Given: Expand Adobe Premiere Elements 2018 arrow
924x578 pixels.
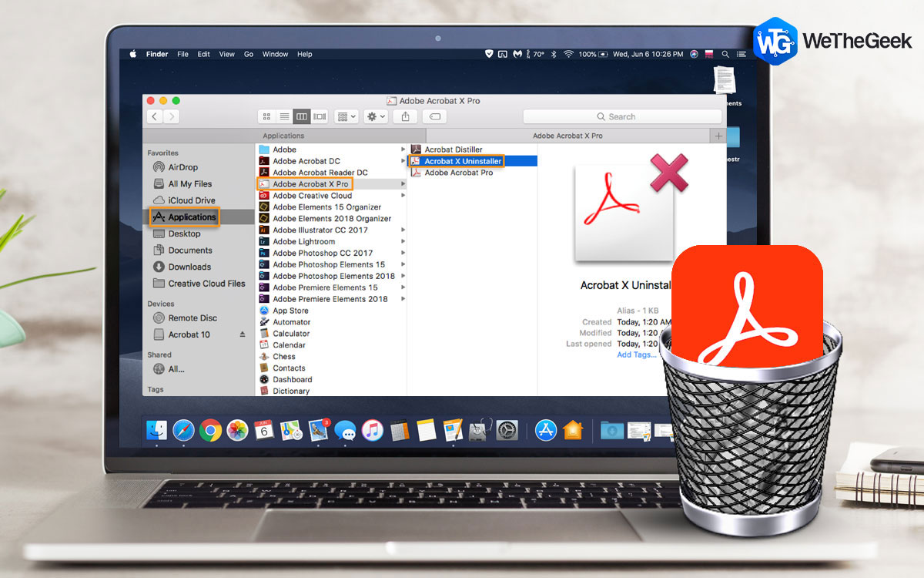Looking at the screenshot, I should [x=403, y=299].
